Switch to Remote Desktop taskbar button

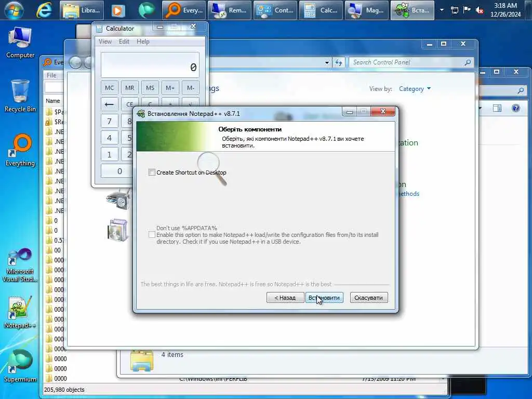tap(229, 10)
